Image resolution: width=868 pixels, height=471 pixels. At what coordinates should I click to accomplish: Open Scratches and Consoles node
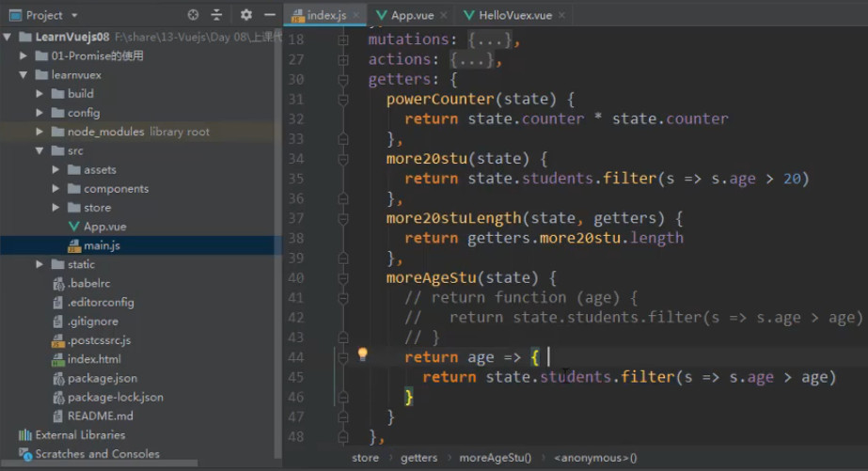[97, 454]
